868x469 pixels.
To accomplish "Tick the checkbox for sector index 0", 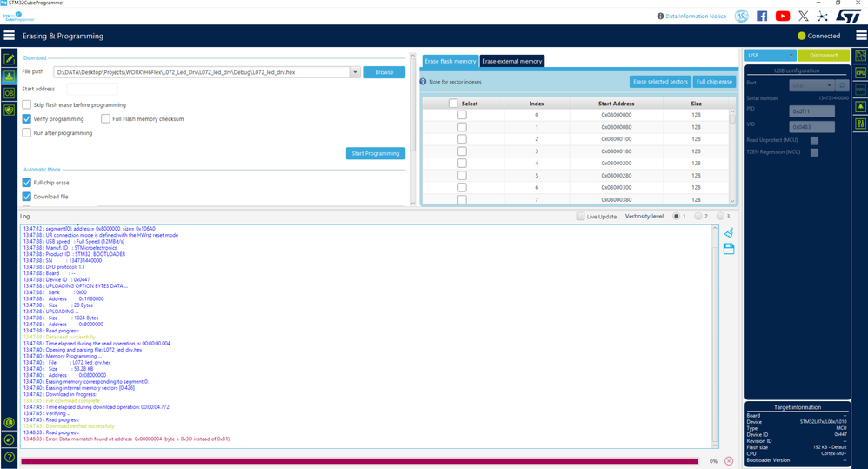I will [462, 115].
